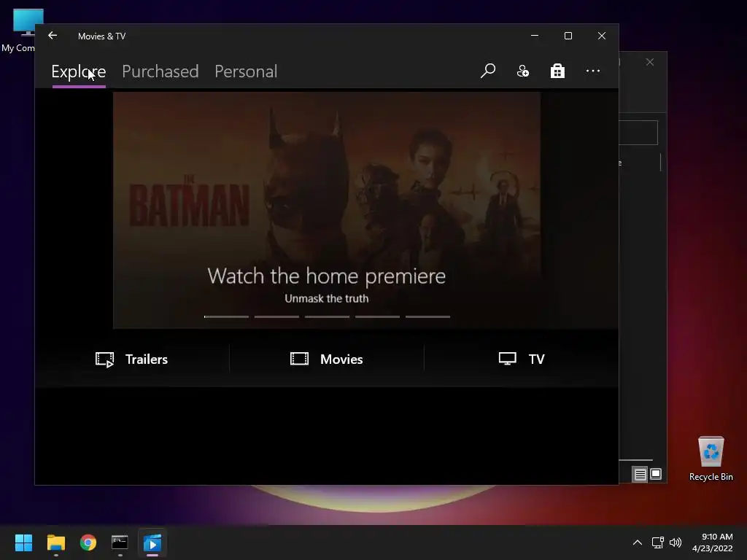Select the fourth carousel slide indicator
Viewport: 747px width, 560px height.
[x=377, y=316]
